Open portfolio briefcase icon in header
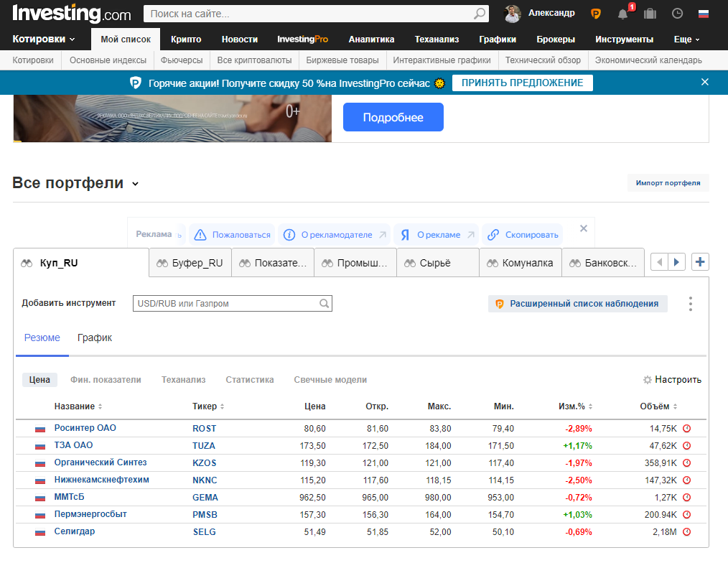Image resolution: width=728 pixels, height=563 pixels. (x=650, y=14)
